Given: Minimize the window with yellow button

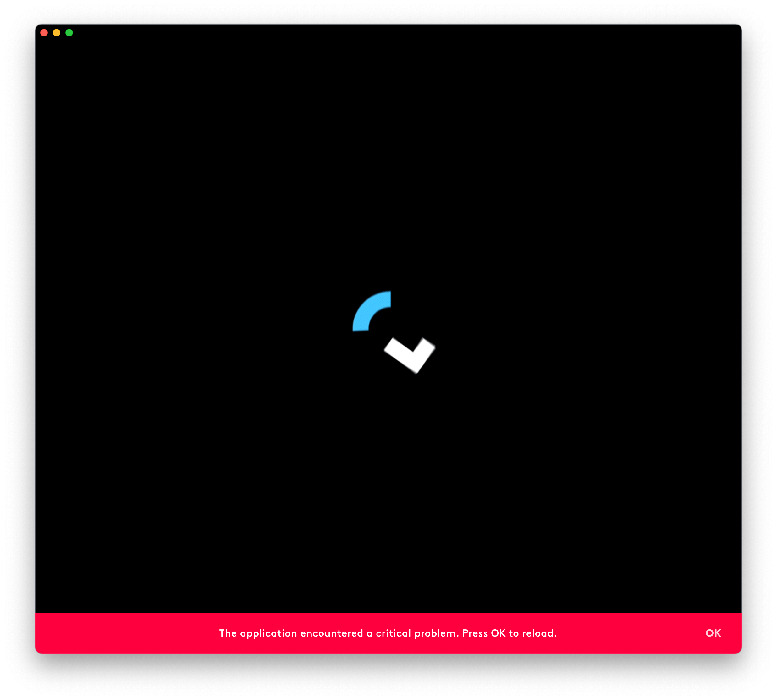Looking at the screenshot, I should click(x=57, y=33).
